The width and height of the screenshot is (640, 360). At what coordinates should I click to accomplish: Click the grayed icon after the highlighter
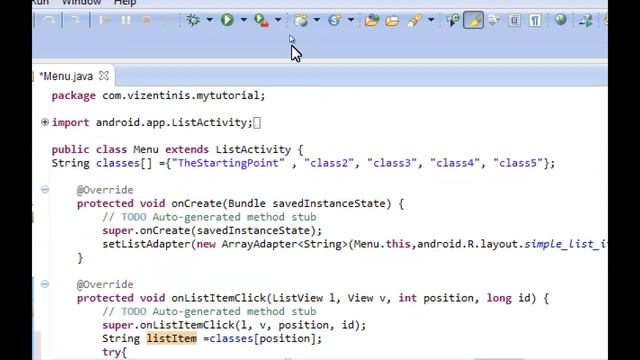pyautogui.click(x=494, y=20)
